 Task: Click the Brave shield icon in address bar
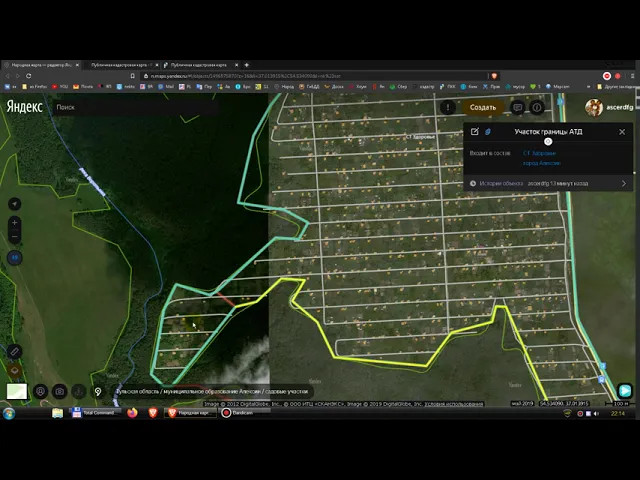[x=494, y=76]
